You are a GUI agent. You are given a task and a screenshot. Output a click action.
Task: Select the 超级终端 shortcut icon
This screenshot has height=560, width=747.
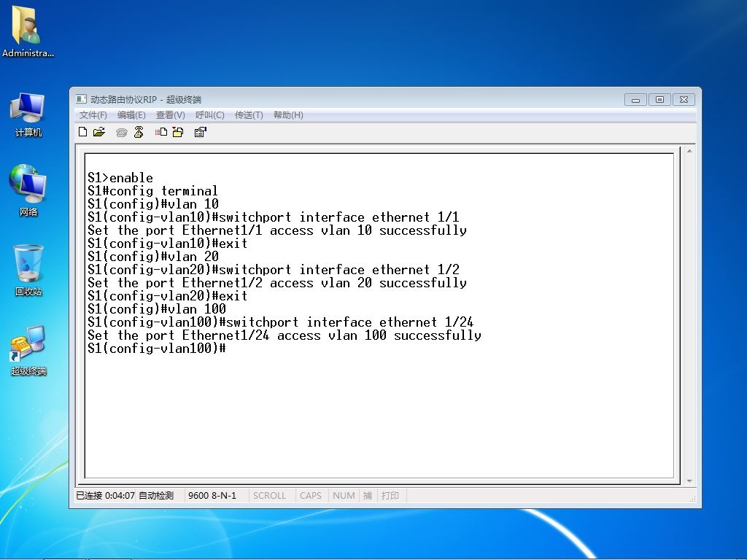point(28,351)
